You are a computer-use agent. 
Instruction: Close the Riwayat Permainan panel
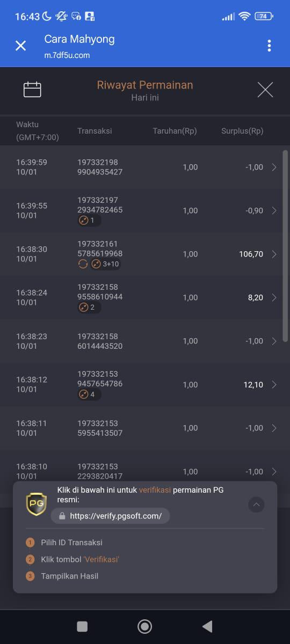tap(265, 90)
